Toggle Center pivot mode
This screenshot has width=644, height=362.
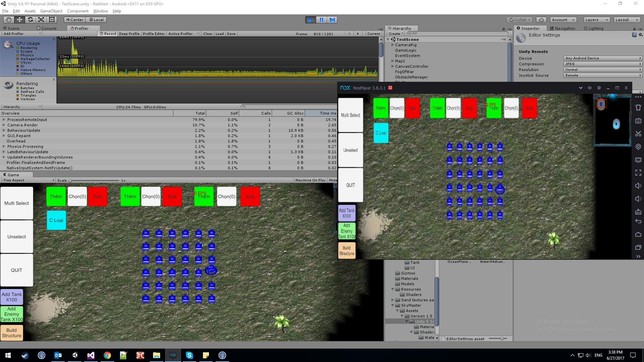point(74,20)
